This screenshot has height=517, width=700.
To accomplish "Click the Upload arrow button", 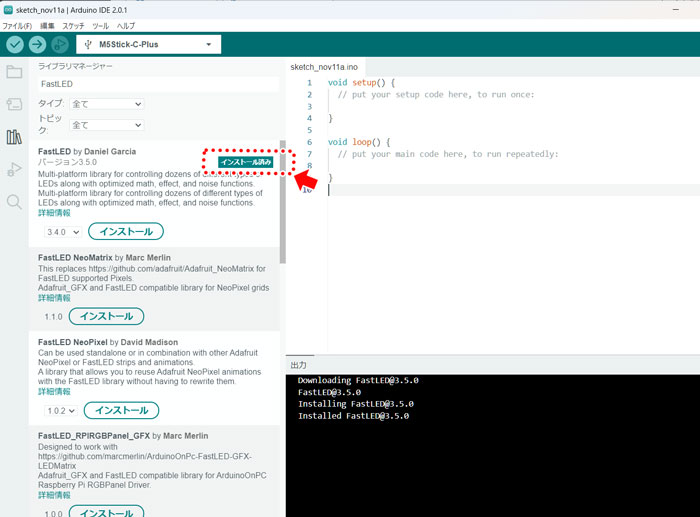I will pyautogui.click(x=38, y=44).
